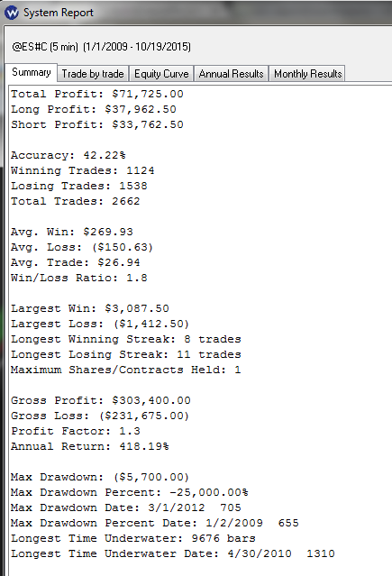Click the Gross Profit $303,400.00 line
Viewport: 392px width, 576px height.
pos(101,400)
